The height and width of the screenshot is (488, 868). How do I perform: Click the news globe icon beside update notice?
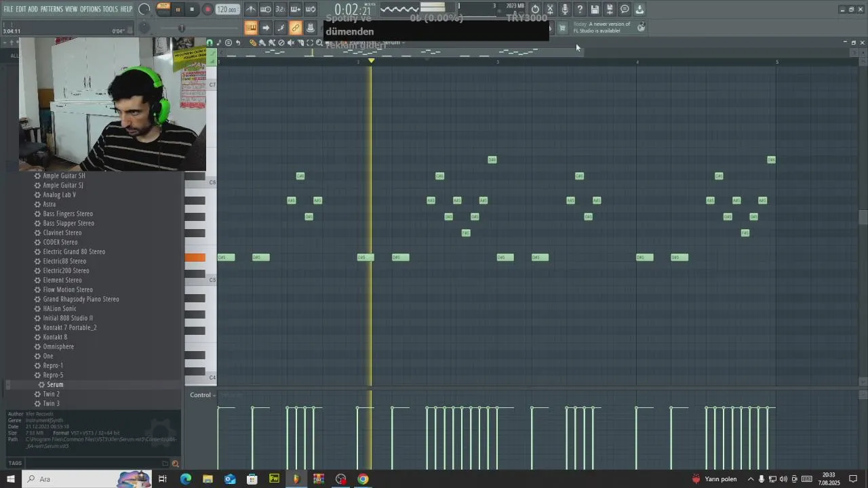point(641,27)
